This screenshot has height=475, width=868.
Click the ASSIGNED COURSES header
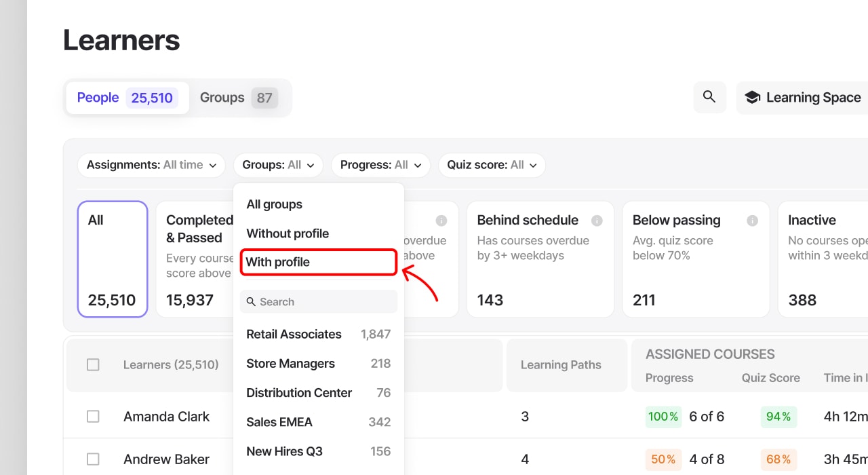coord(710,354)
